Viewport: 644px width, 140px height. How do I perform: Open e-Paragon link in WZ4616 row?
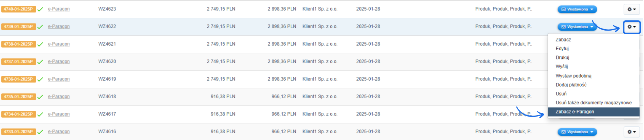point(59,132)
